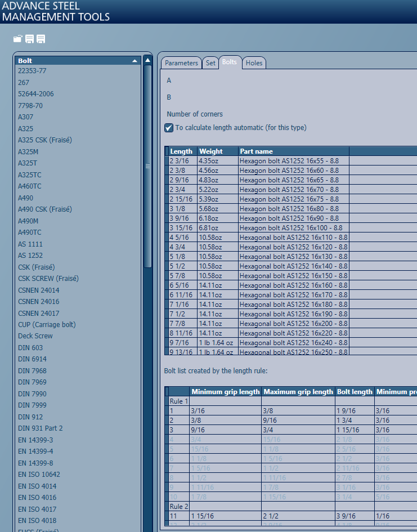Screen dimensions: 417x532
Task: Select A460TC in the bolt list
Action: coord(30,186)
